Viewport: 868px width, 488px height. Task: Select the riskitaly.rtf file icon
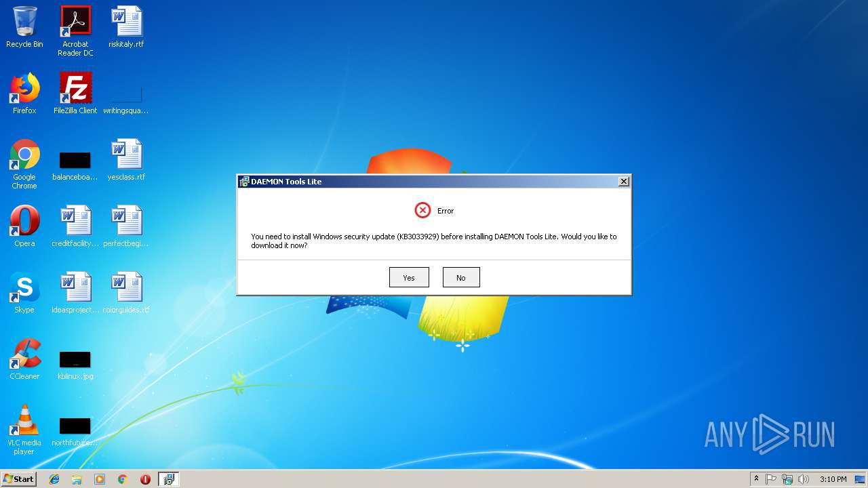tap(126, 27)
